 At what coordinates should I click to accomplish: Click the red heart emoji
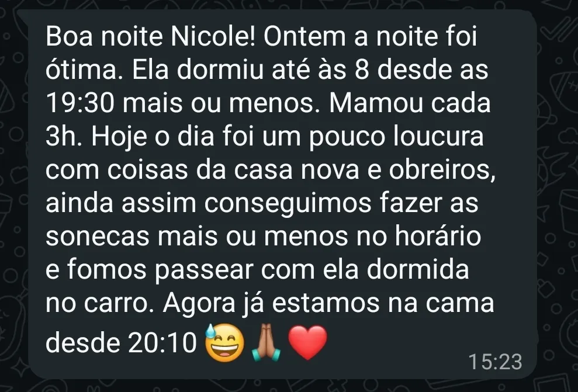point(307,342)
